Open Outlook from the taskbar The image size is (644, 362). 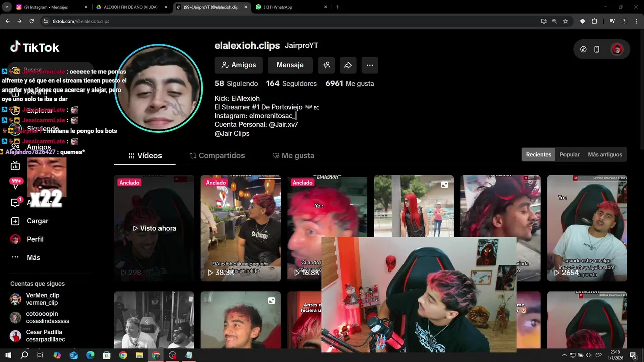[73, 355]
